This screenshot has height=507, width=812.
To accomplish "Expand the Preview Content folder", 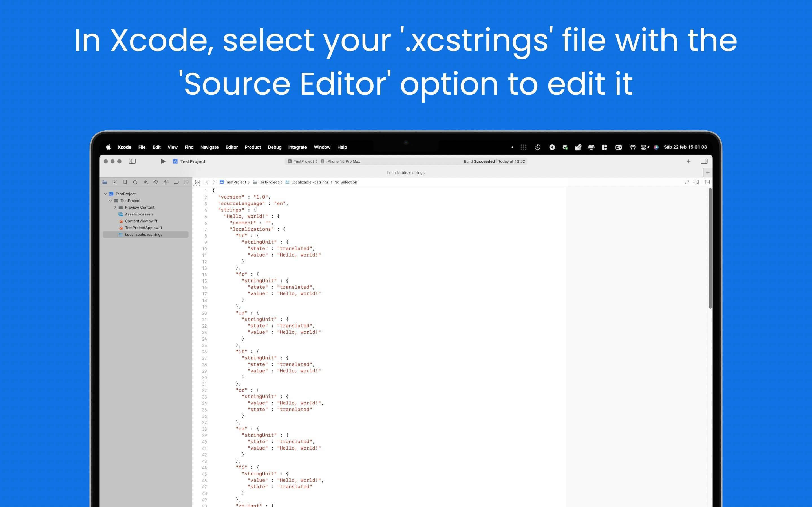I will pyautogui.click(x=115, y=208).
